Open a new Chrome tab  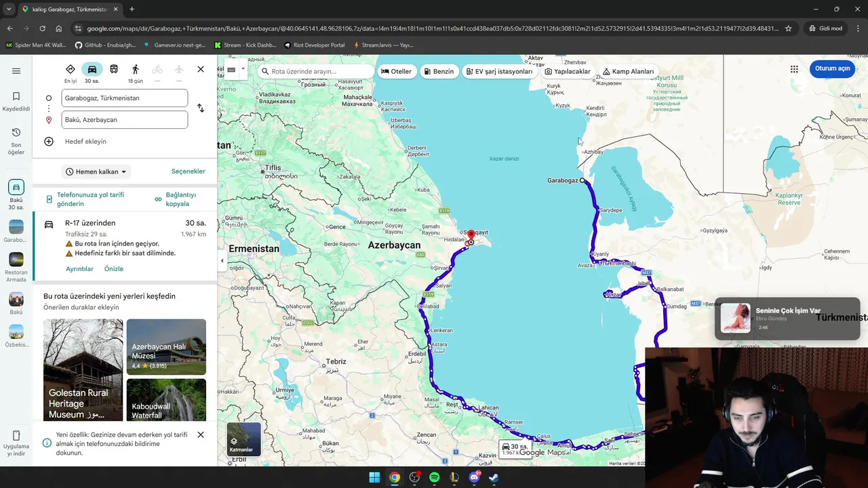point(132,9)
